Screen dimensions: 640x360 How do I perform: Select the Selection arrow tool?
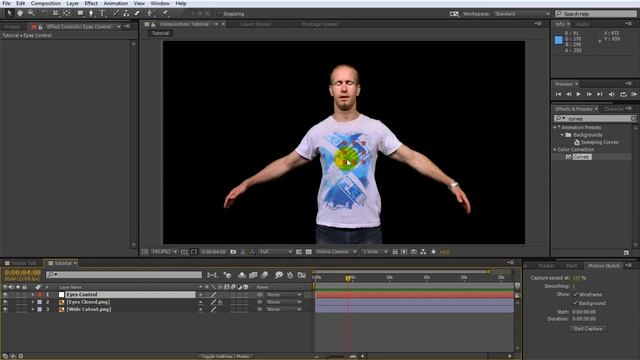point(9,13)
